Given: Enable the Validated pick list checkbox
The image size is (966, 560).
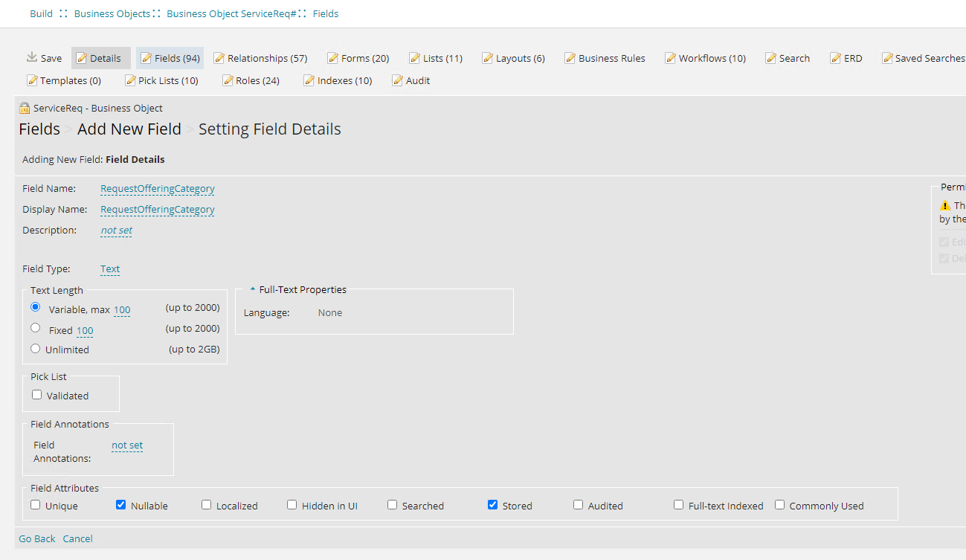Looking at the screenshot, I should pos(36,394).
